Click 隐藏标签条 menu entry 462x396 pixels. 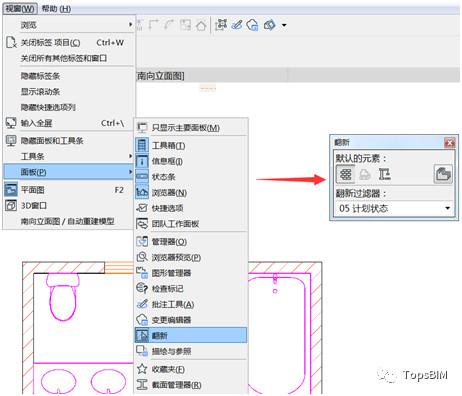(69, 76)
